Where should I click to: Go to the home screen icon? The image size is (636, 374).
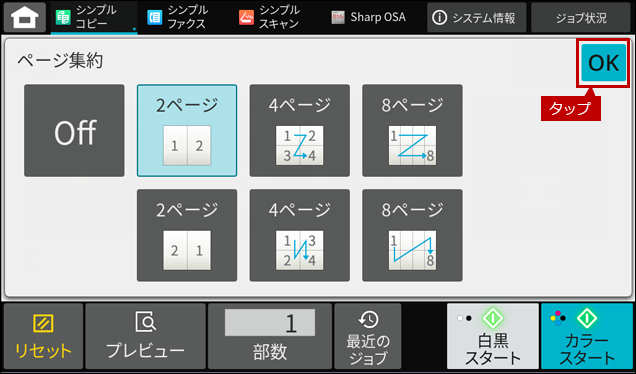point(25,17)
